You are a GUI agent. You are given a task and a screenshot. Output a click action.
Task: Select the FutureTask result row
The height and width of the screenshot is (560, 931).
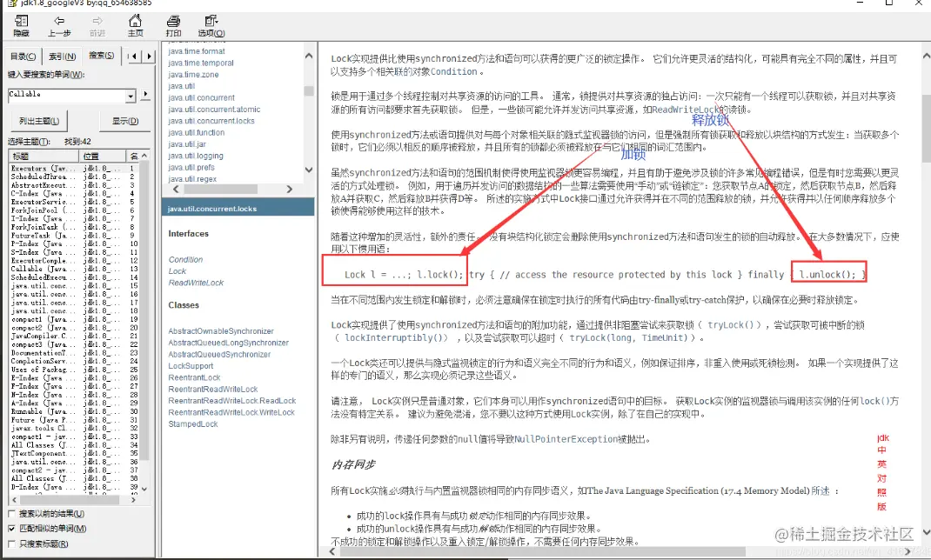tap(74, 236)
